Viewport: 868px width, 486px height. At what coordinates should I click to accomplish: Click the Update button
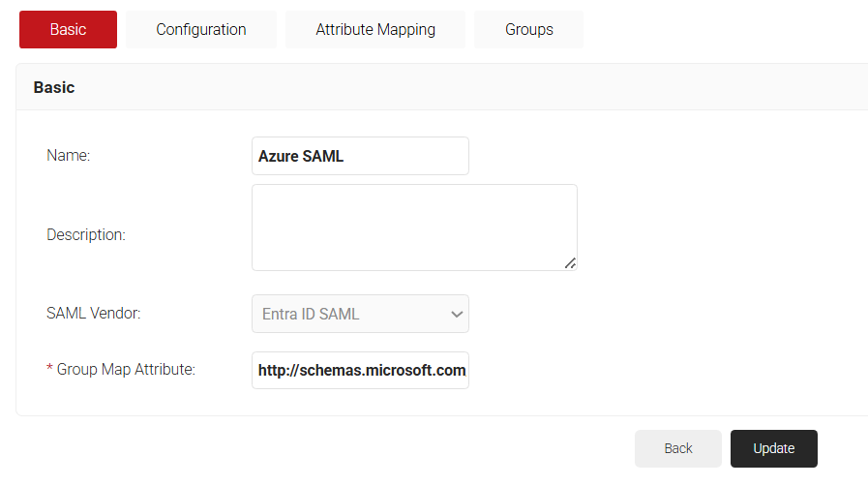(773, 448)
